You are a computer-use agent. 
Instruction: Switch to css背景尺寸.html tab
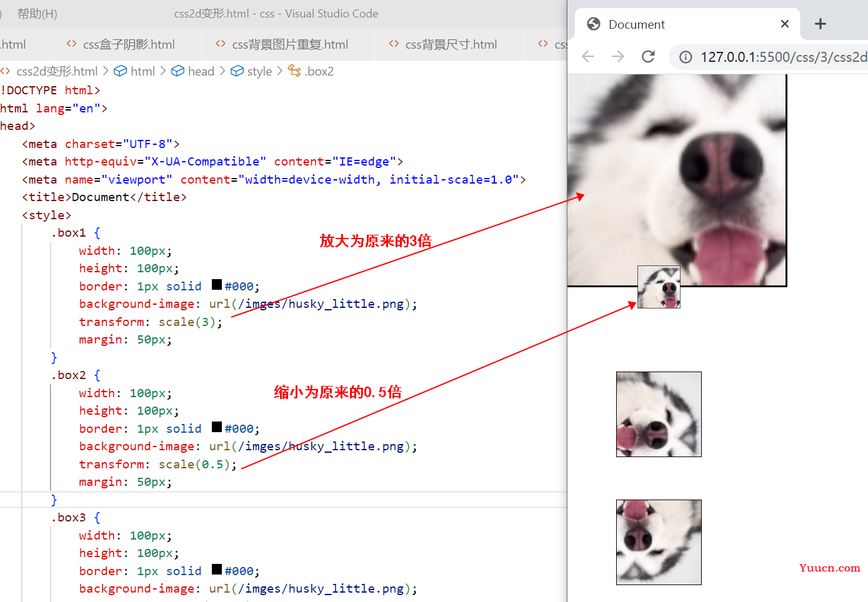click(450, 44)
